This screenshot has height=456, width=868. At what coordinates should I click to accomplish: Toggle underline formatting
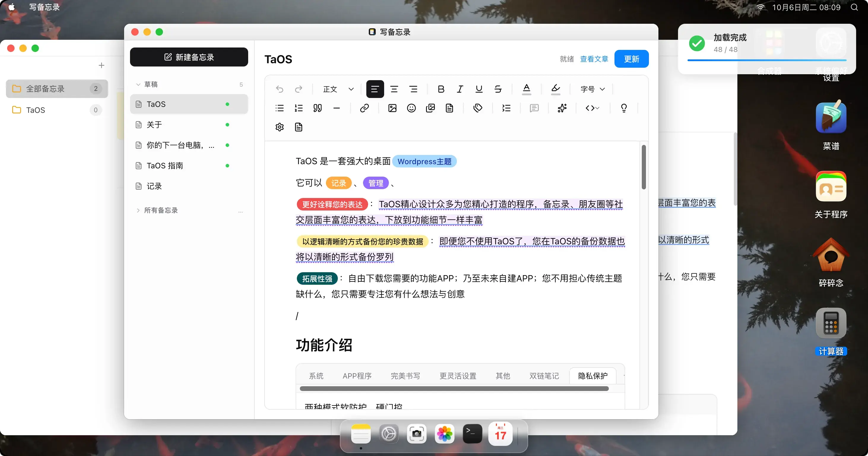479,89
